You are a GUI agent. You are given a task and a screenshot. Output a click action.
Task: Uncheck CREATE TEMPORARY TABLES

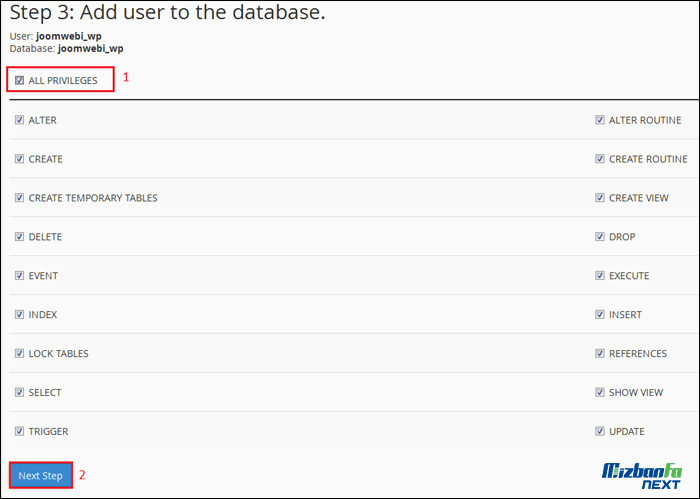point(20,198)
